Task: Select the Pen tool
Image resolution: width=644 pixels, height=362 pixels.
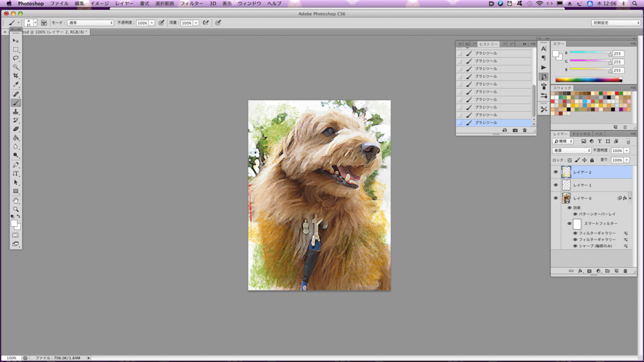Action: [x=16, y=165]
